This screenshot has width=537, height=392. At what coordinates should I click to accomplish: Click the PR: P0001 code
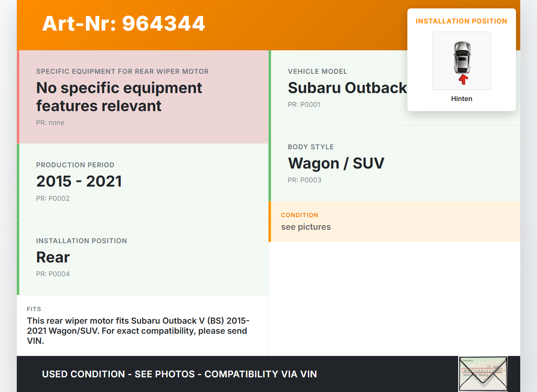[x=304, y=105]
